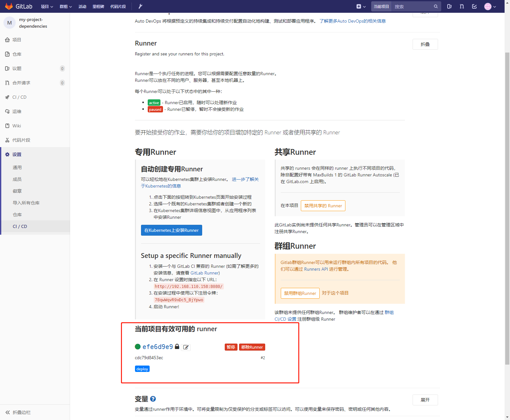The height and width of the screenshot is (420, 510).
Task: Open 运维 operations in sidebar
Action: click(x=17, y=111)
